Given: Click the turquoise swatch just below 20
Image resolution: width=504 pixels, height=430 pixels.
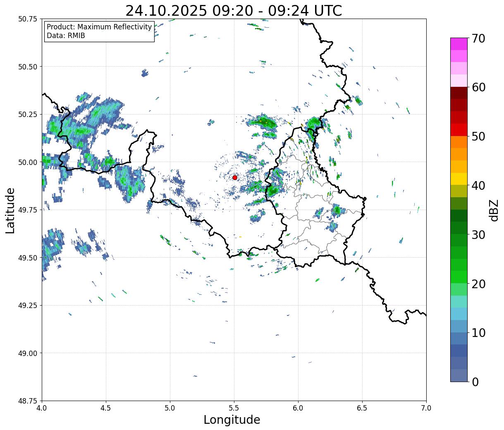Looking at the screenshot, I should tap(459, 301).
